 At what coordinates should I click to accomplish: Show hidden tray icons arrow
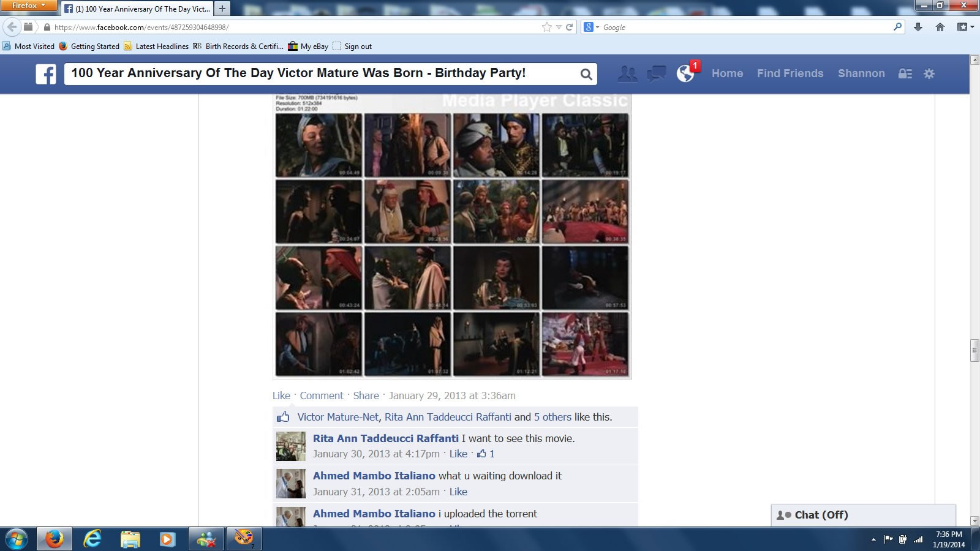coord(873,539)
